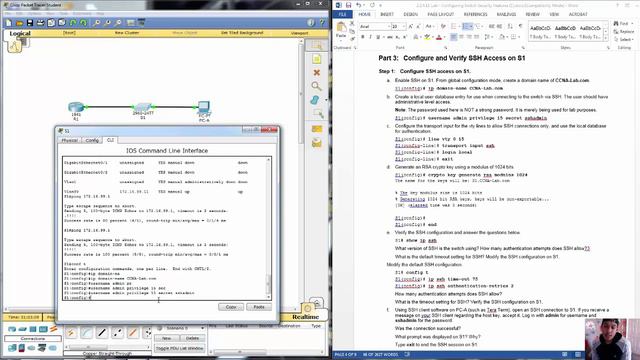Save the Packet Tracer network file

(x=30, y=23)
